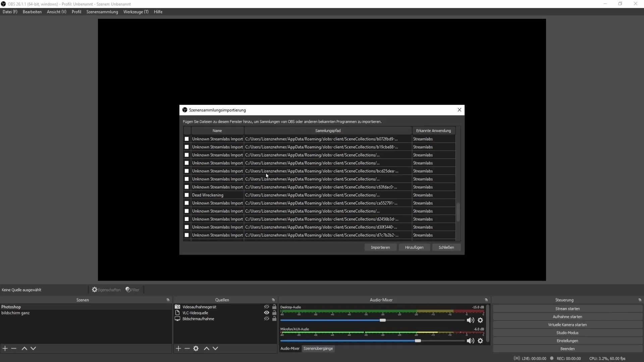Screen dimensions: 644x362
Task: Click the LIVE status broadcast icon
Action: point(517,358)
